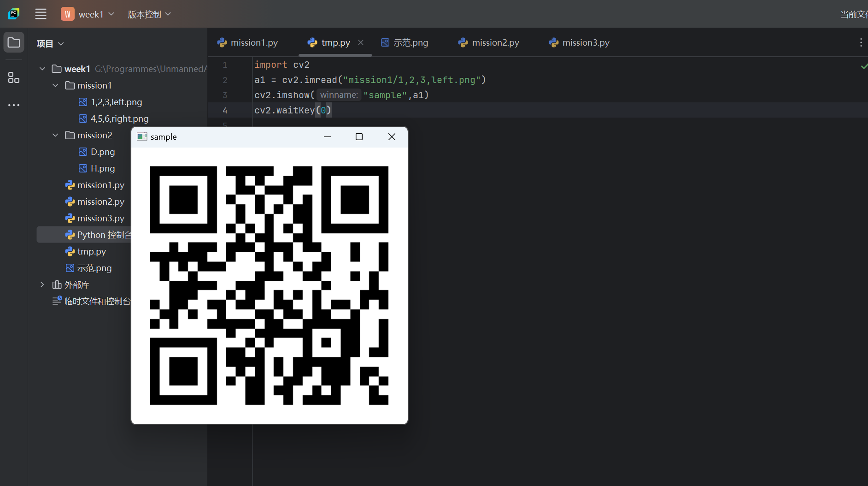Image resolution: width=868 pixels, height=486 pixels.
Task: Select D.png in project tree
Action: (103, 152)
